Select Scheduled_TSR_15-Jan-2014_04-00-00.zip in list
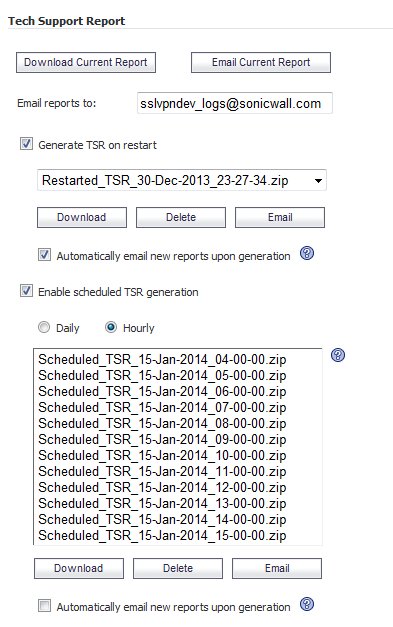The image size is (393, 627). point(162,359)
